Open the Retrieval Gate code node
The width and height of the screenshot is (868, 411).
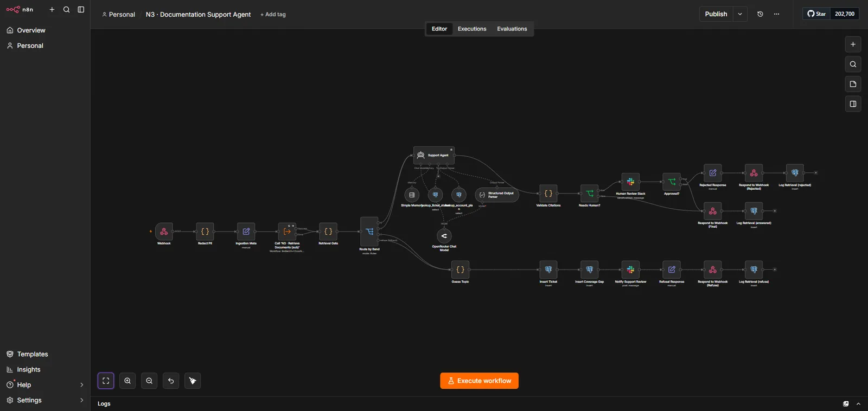[x=328, y=232]
